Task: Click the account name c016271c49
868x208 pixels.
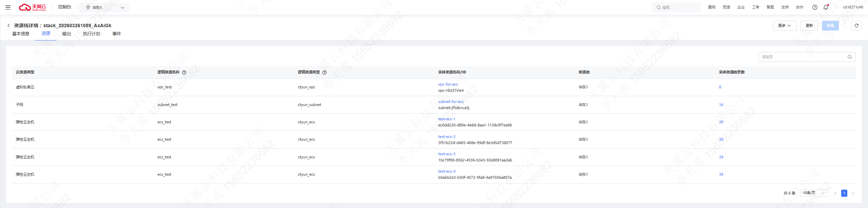Action: (x=853, y=7)
